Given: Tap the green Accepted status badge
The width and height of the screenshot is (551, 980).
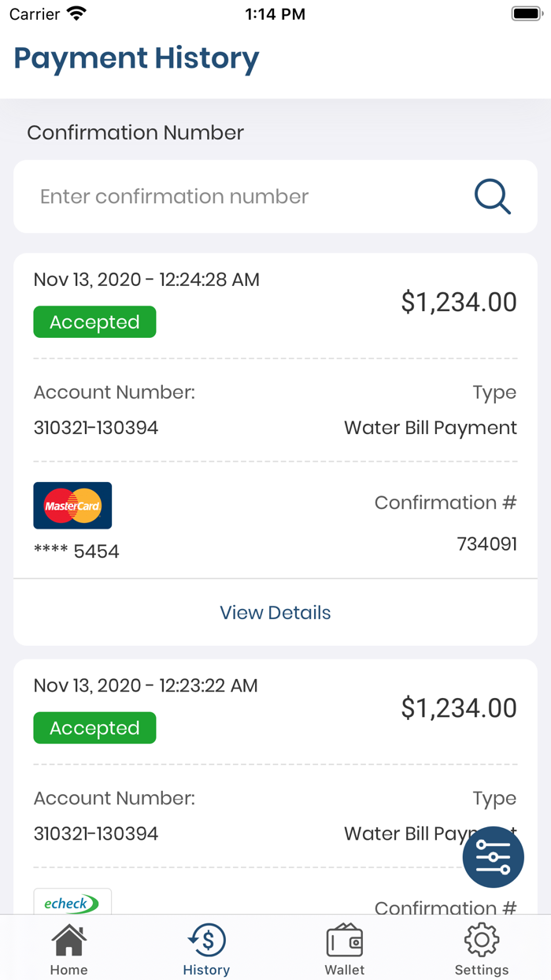Looking at the screenshot, I should coord(94,321).
